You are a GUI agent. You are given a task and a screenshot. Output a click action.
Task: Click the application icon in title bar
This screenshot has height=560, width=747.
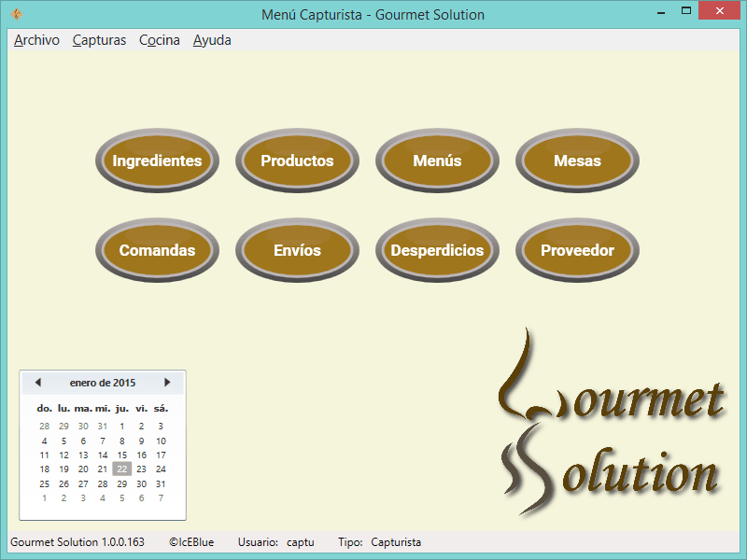pyautogui.click(x=16, y=14)
